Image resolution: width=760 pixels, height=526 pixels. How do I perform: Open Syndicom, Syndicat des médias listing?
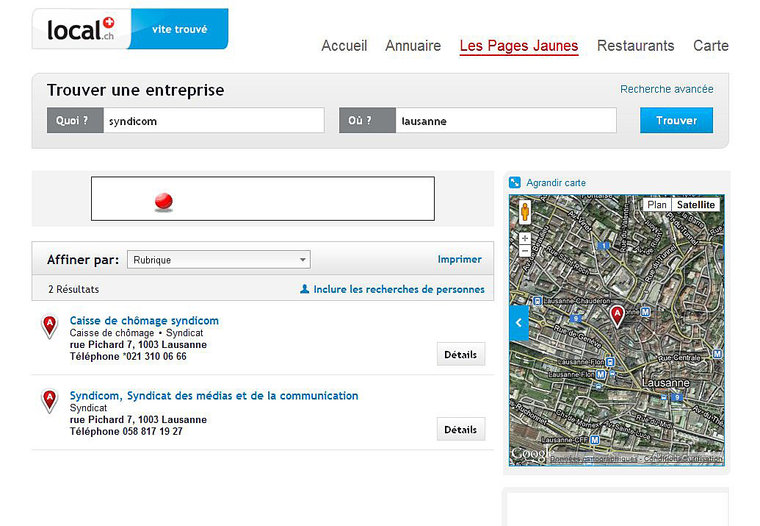pos(214,396)
